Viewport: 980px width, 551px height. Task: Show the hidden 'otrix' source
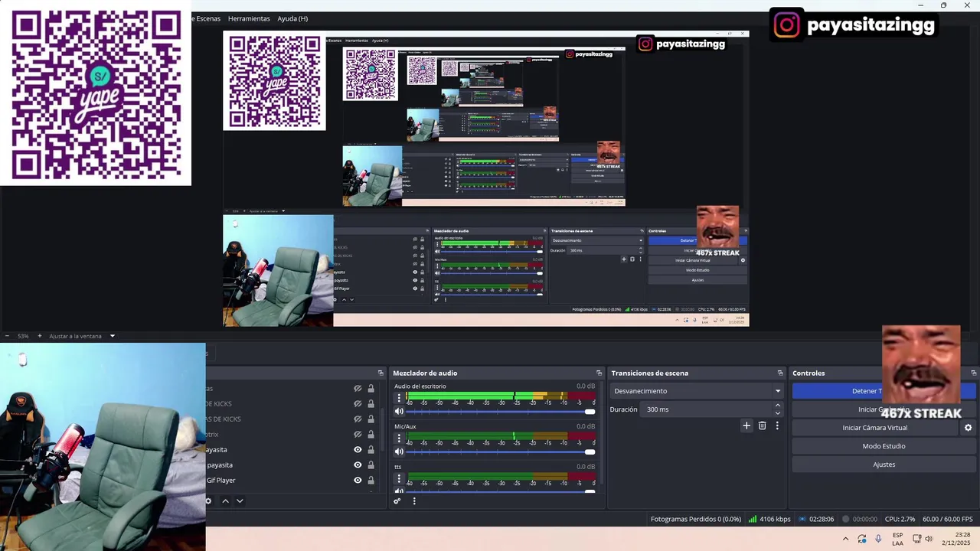[358, 435]
